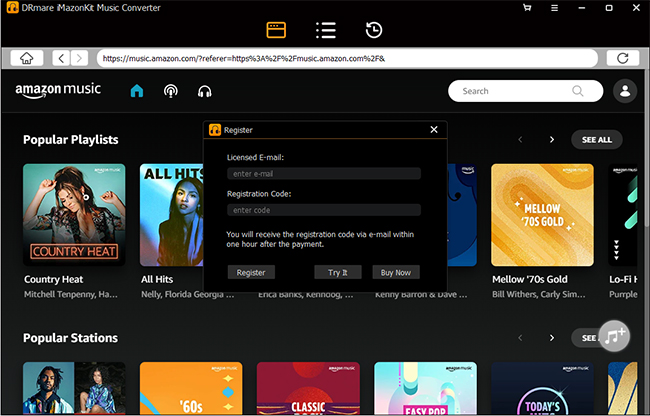Go to browser home page icon
650x416 pixels.
27,58
